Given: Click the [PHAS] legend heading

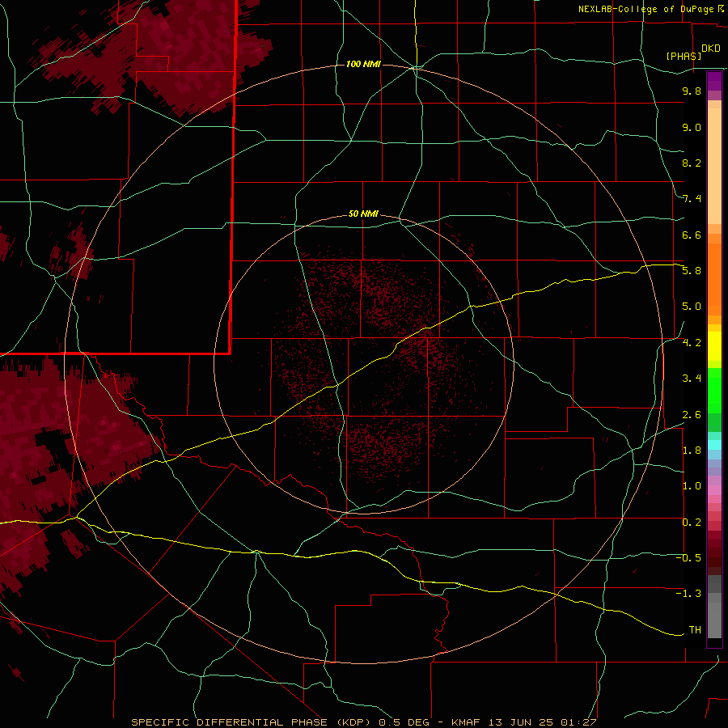Looking at the screenshot, I should (x=684, y=56).
